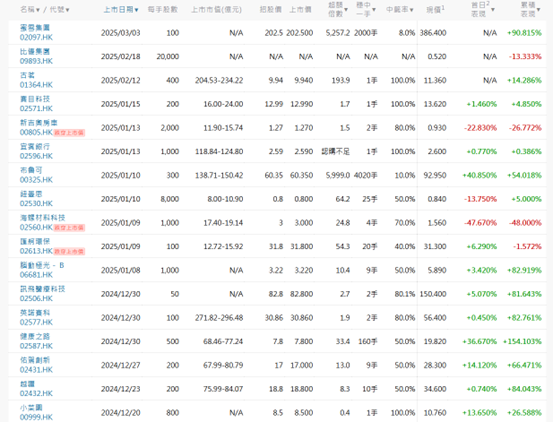Open stock code 02596.HK
Image resolution: width=553 pixels, height=422 pixels.
point(36,156)
